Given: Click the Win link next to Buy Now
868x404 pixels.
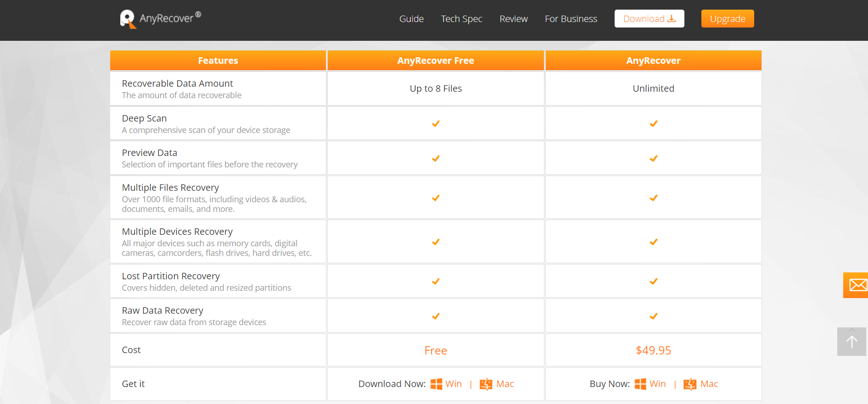Looking at the screenshot, I should click(x=658, y=384).
